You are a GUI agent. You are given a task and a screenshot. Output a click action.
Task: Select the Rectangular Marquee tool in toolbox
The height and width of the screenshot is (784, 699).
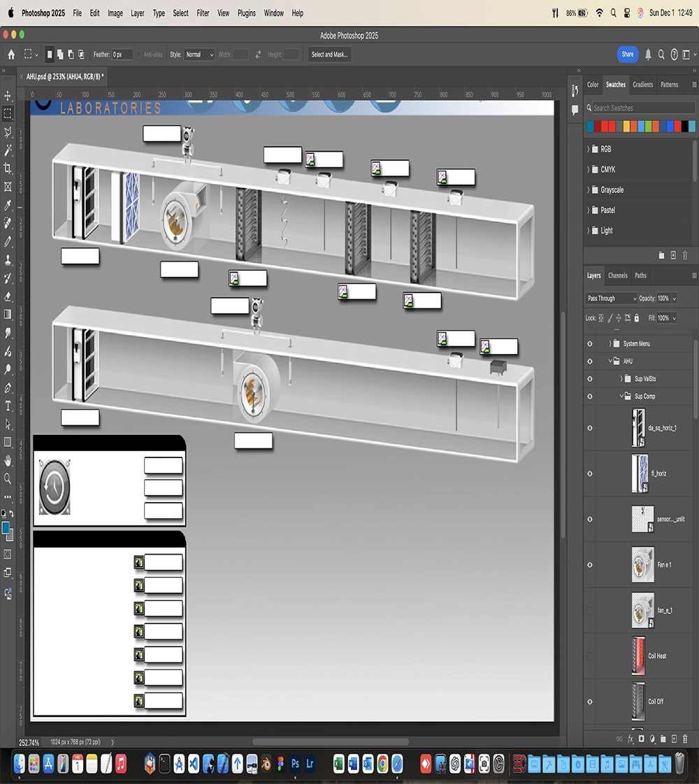(8, 113)
